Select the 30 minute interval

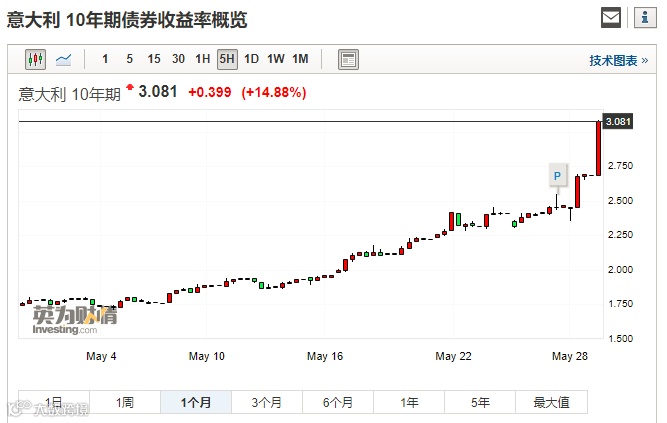[178, 59]
